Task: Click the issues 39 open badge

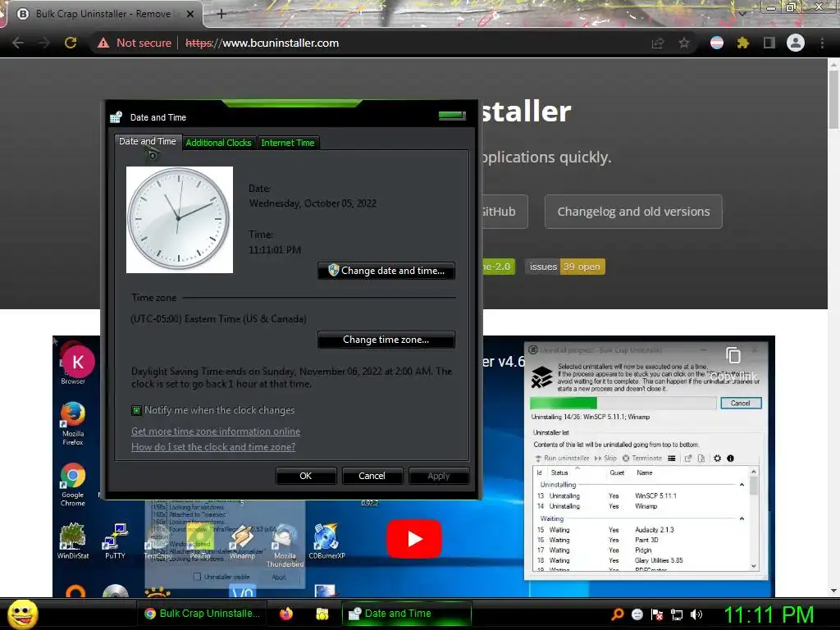Action: 565,267
